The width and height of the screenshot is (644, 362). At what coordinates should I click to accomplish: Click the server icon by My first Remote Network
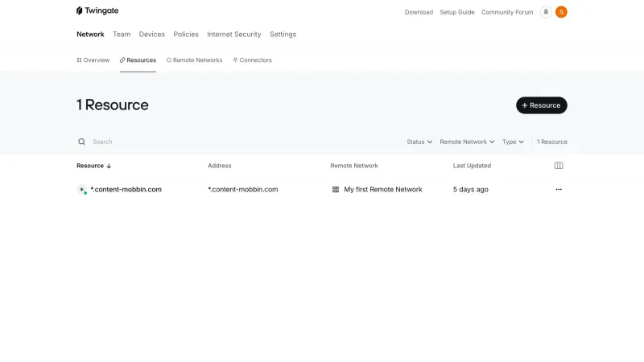pos(336,189)
